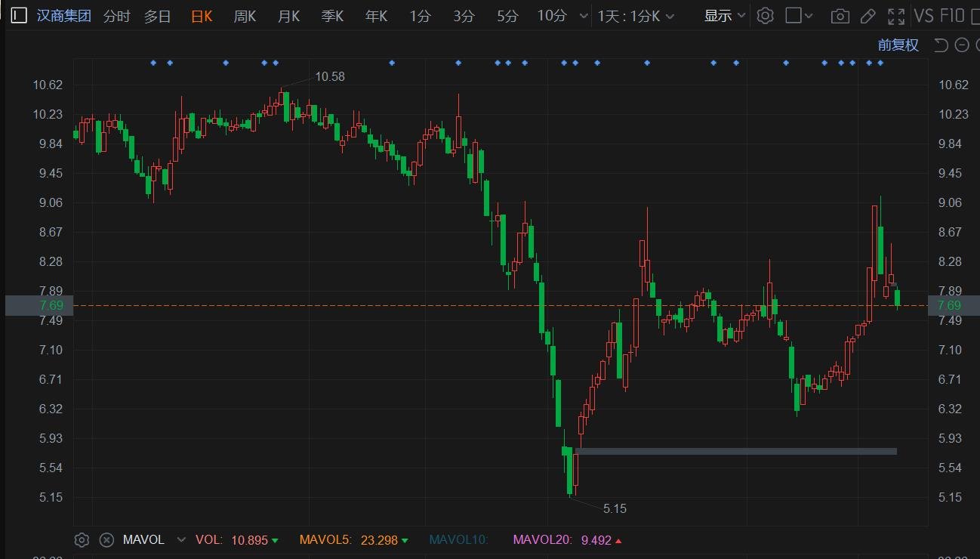Zoom out chart with minus circle icon
Viewport: 980px width, 559px height.
coord(961,45)
